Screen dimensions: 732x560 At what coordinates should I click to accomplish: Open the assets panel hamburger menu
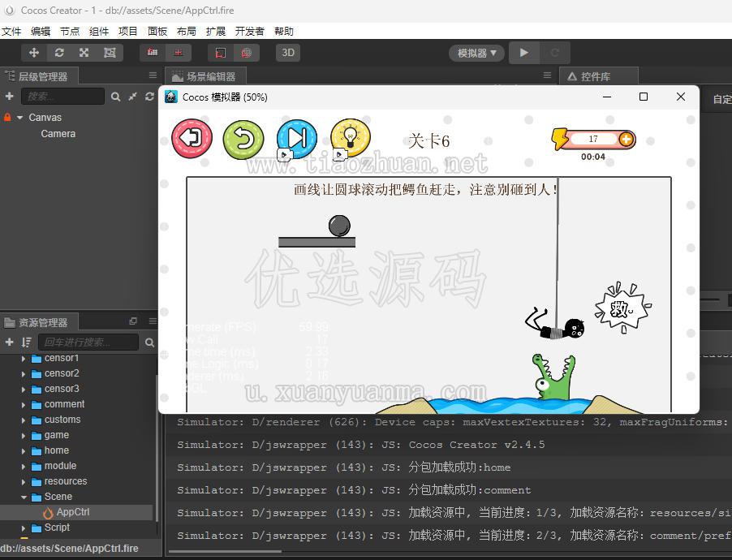click(x=153, y=321)
